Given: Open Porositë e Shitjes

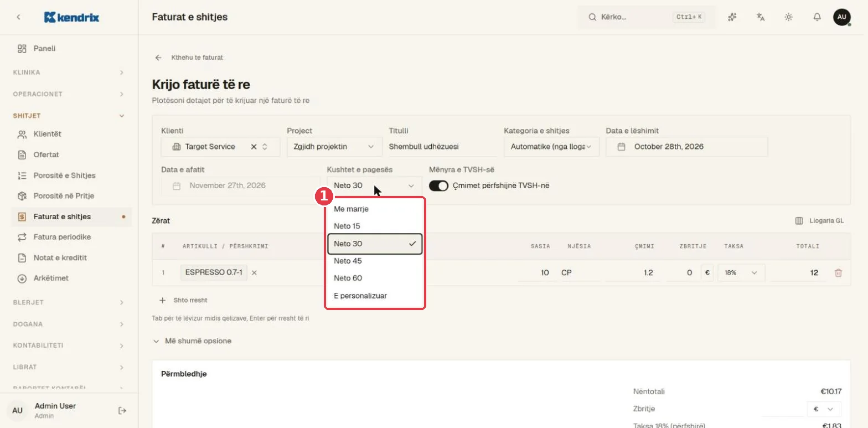Looking at the screenshot, I should [x=71, y=176].
